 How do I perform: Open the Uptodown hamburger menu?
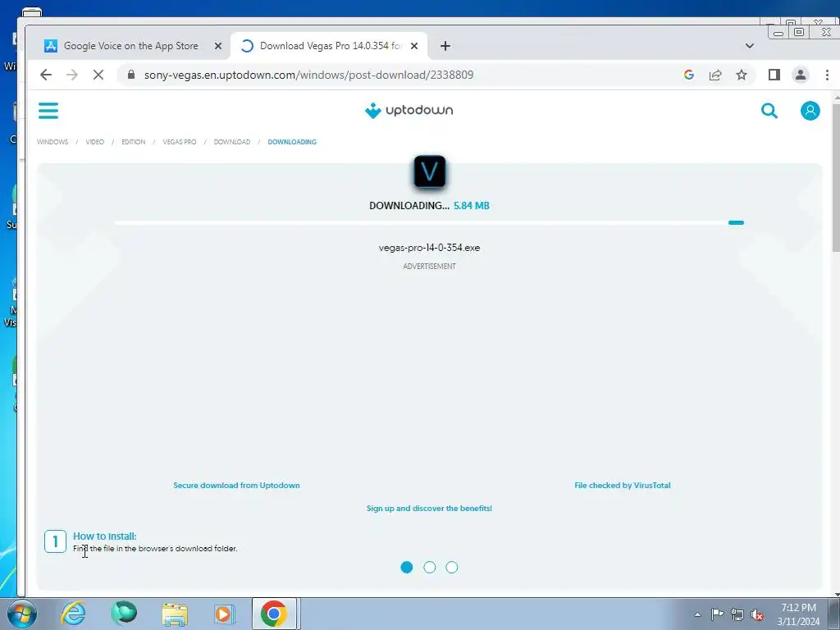pos(48,111)
